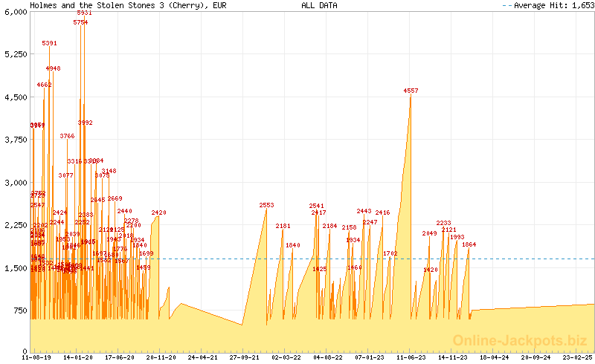Click the 23-02-25 date axis label
Image resolution: width=595 pixels, height=364 pixels.
[x=577, y=357]
